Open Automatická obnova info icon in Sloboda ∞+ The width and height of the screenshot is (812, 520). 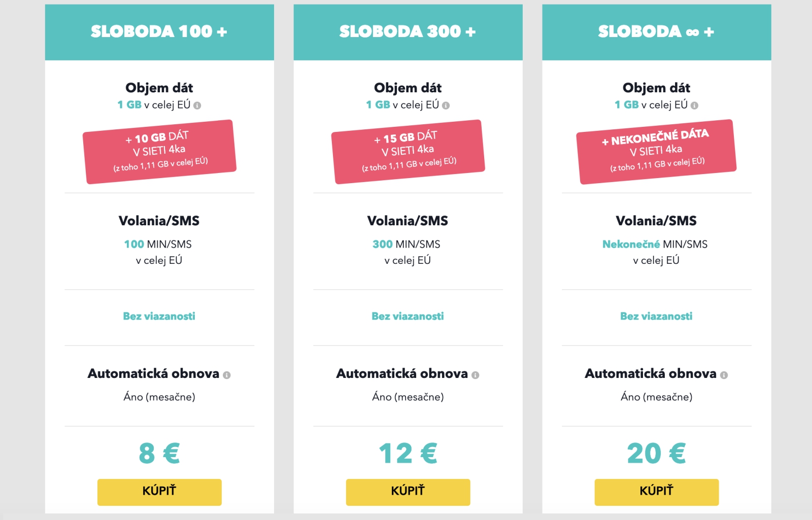click(724, 375)
